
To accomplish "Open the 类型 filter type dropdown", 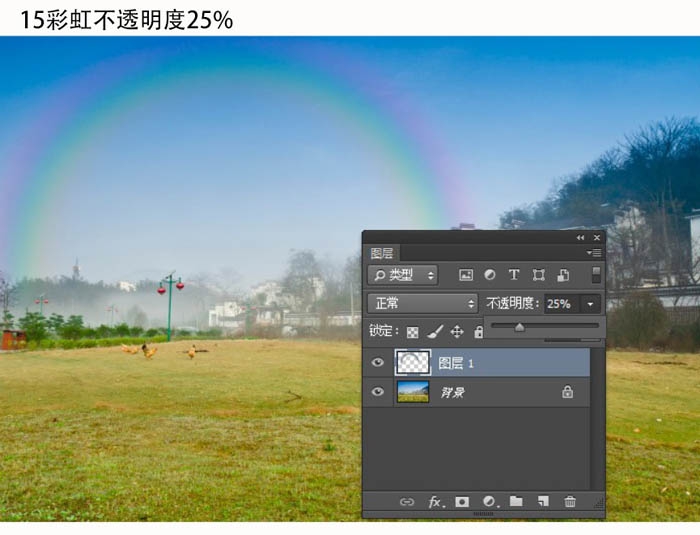I will click(403, 275).
